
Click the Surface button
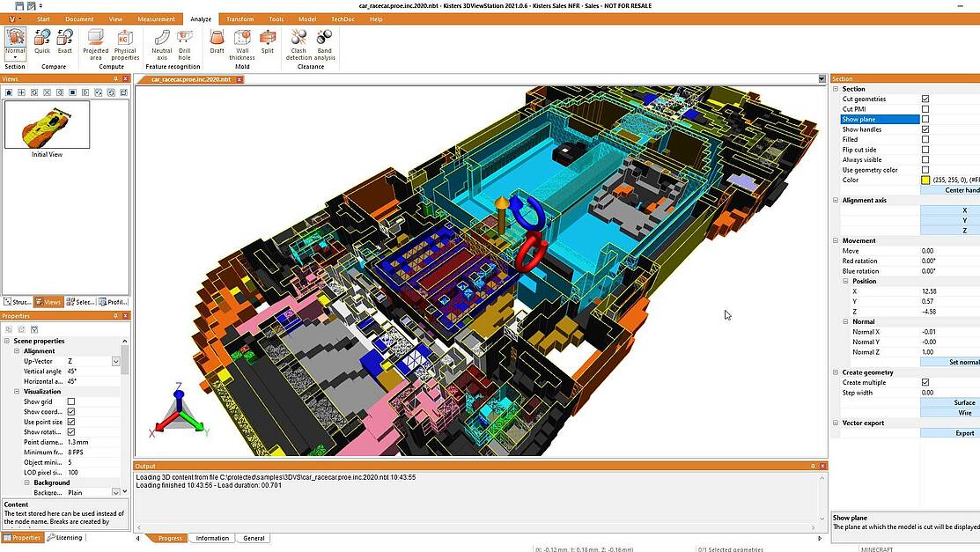(x=950, y=402)
